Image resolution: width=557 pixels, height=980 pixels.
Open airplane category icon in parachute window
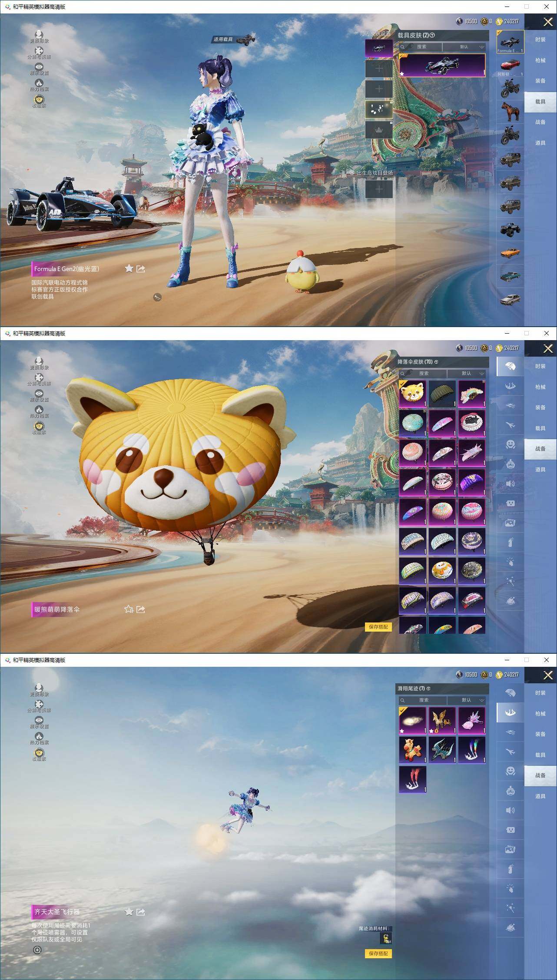click(511, 425)
